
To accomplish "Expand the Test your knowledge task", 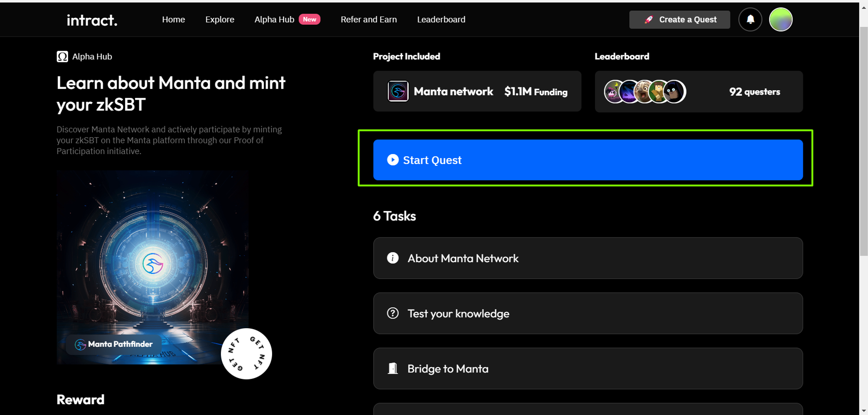I will coord(588,313).
